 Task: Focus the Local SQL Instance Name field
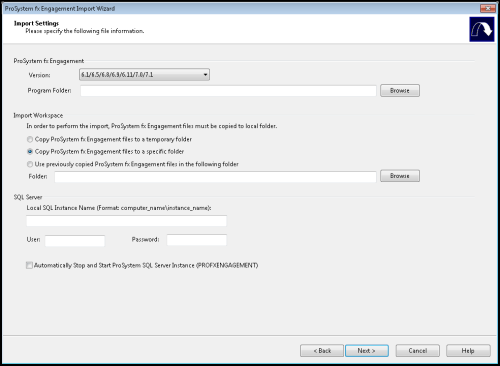(126, 221)
